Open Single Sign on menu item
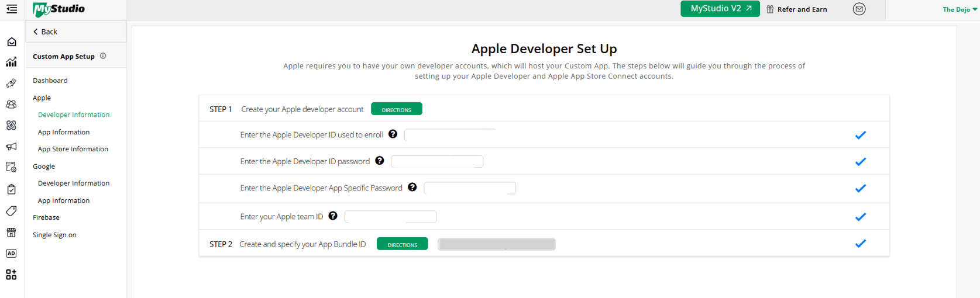This screenshot has width=980, height=298. tap(54, 235)
